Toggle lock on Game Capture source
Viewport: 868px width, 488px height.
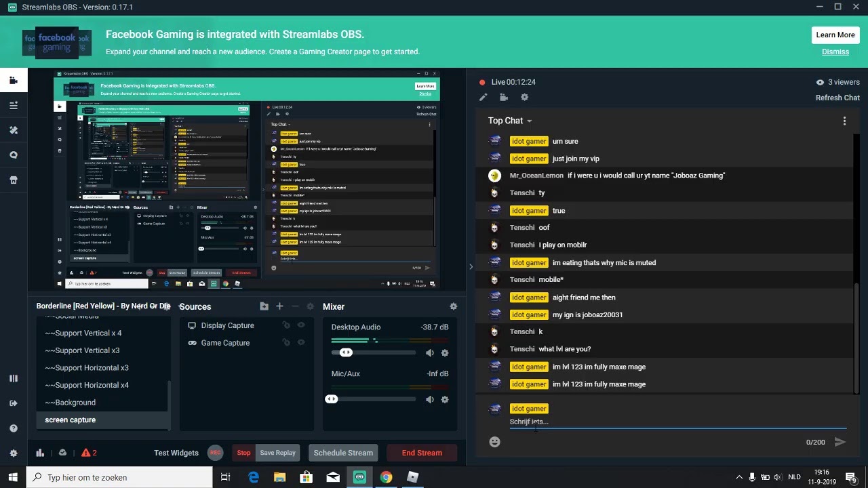coord(286,343)
